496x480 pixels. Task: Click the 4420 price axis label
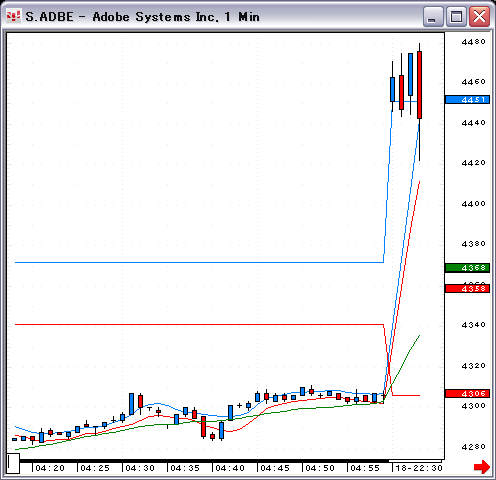[x=473, y=162]
